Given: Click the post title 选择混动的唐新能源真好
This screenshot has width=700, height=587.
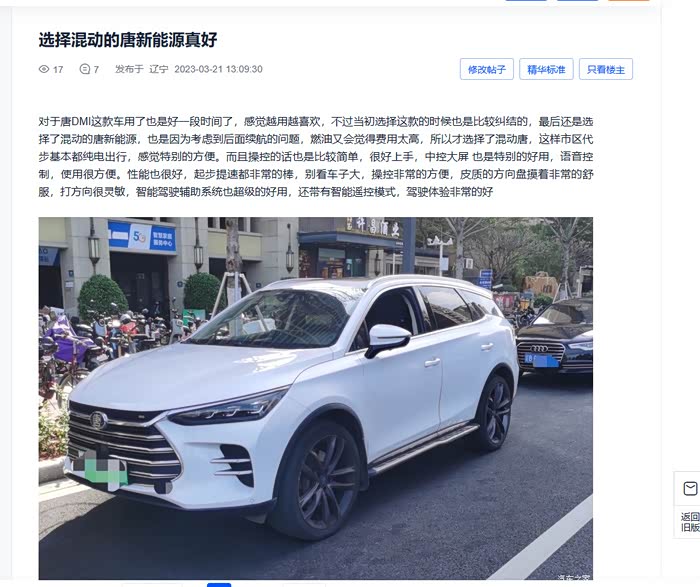Looking at the screenshot, I should 128,40.
